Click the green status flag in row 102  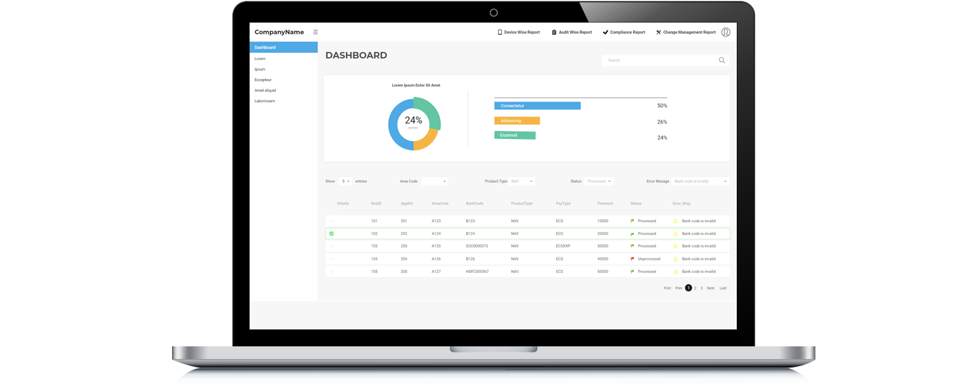[632, 234]
